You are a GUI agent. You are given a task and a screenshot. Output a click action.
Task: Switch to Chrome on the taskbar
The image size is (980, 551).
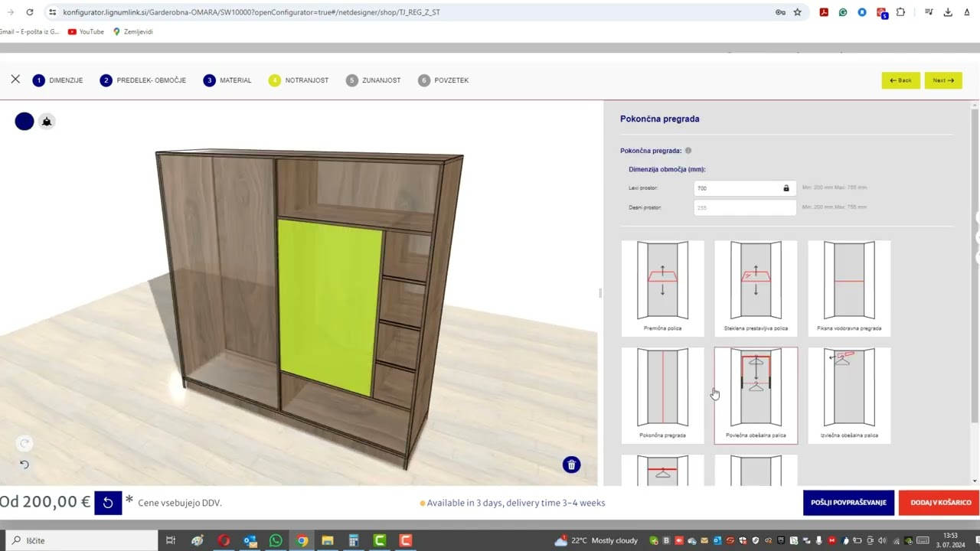(302, 540)
